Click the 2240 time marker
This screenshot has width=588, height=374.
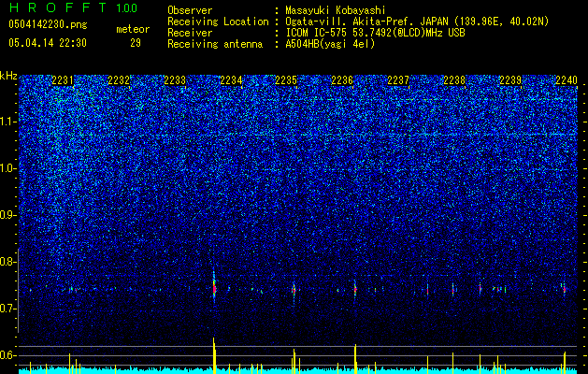coord(566,80)
